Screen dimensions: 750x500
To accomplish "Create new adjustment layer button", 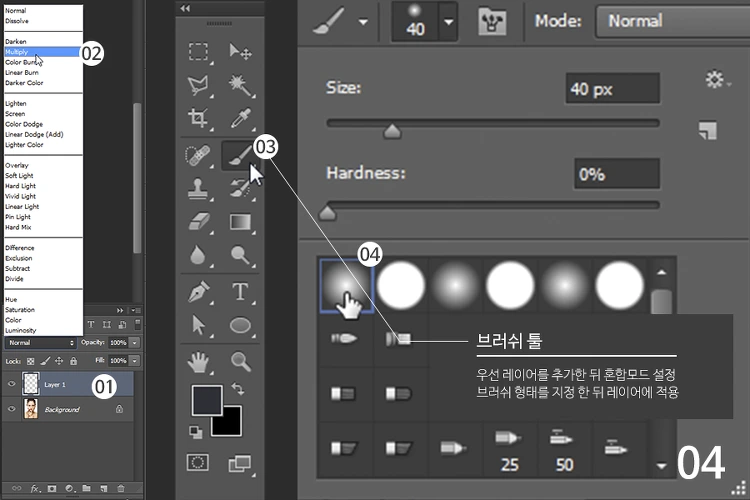I will [x=70, y=489].
